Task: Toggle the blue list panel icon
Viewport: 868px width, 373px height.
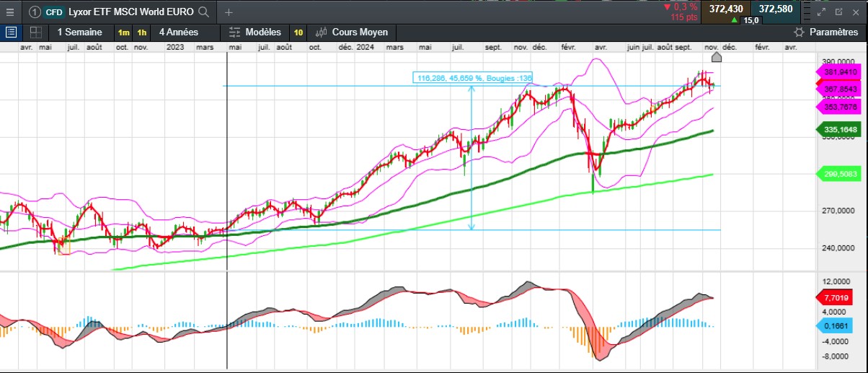Action: (11, 32)
